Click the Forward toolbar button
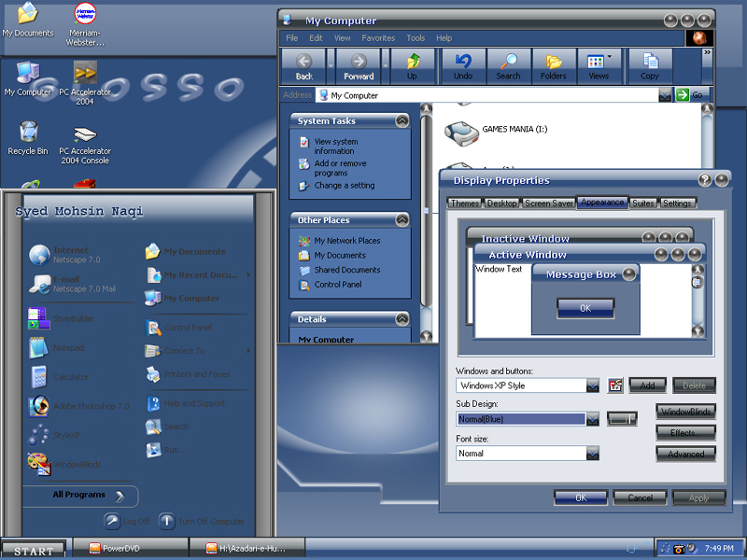Image resolution: width=747 pixels, height=560 pixels. 359,66
